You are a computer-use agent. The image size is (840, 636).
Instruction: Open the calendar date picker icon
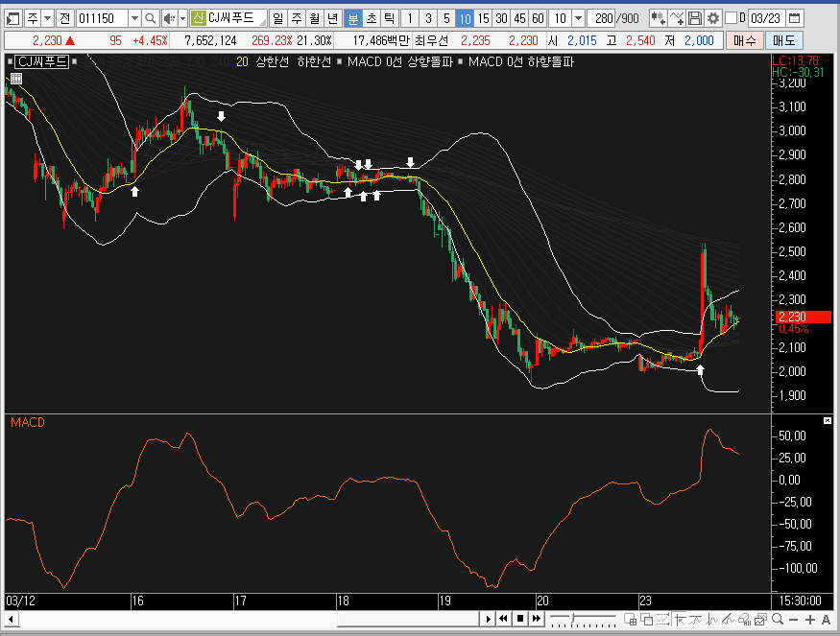[x=795, y=19]
